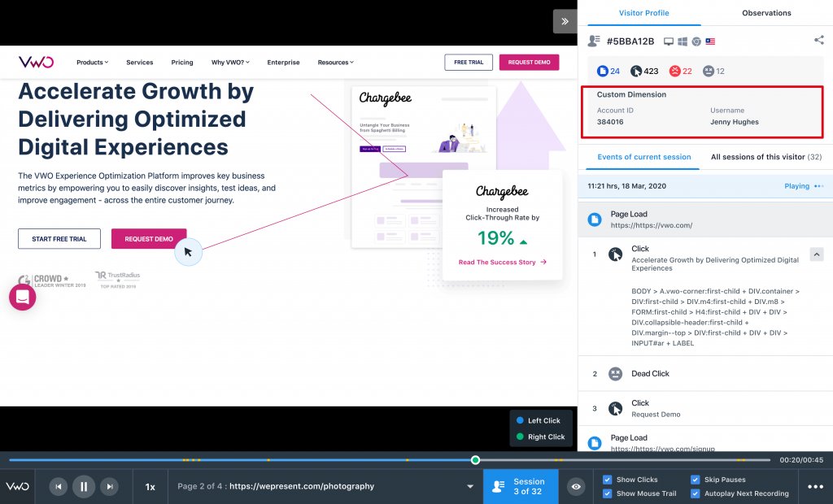Click the session time 11:21 hrs, 18 Mar, 2020
Viewport: 833px width, 504px height.
click(x=626, y=186)
